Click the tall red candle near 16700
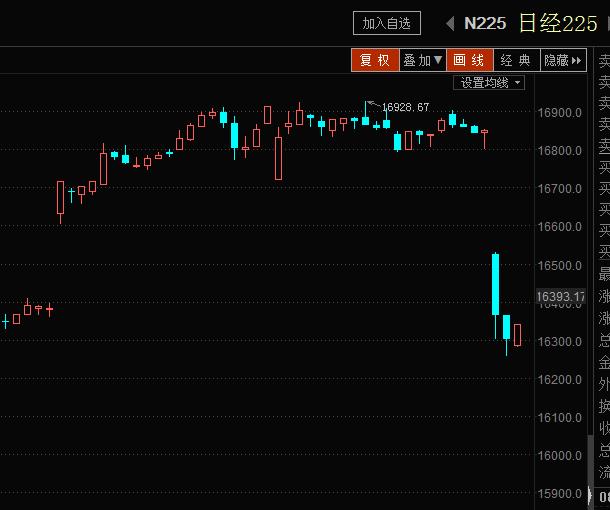The height and width of the screenshot is (510, 610). coord(61,197)
